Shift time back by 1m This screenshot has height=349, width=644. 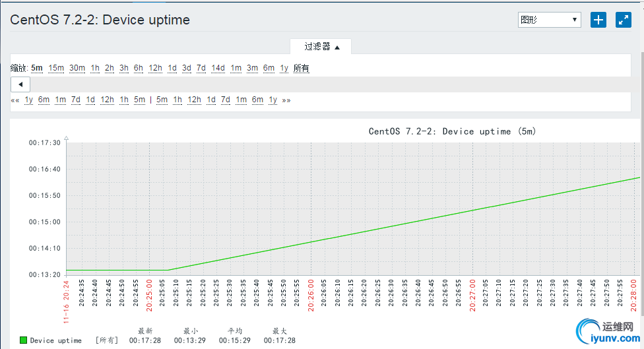61,100
